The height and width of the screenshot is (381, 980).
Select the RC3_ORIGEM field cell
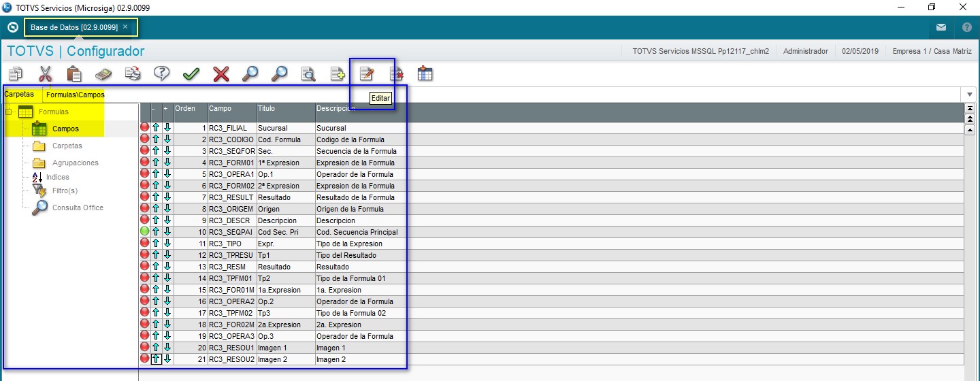(x=231, y=208)
